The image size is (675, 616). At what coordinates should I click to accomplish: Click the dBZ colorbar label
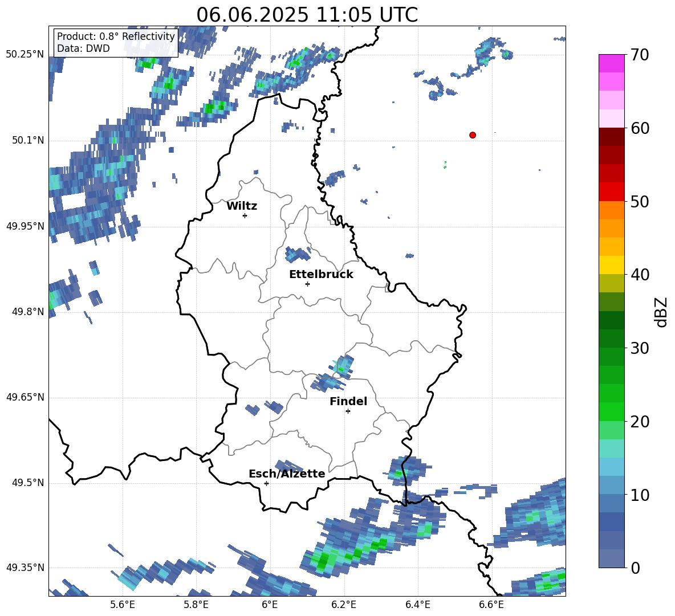coord(662,312)
